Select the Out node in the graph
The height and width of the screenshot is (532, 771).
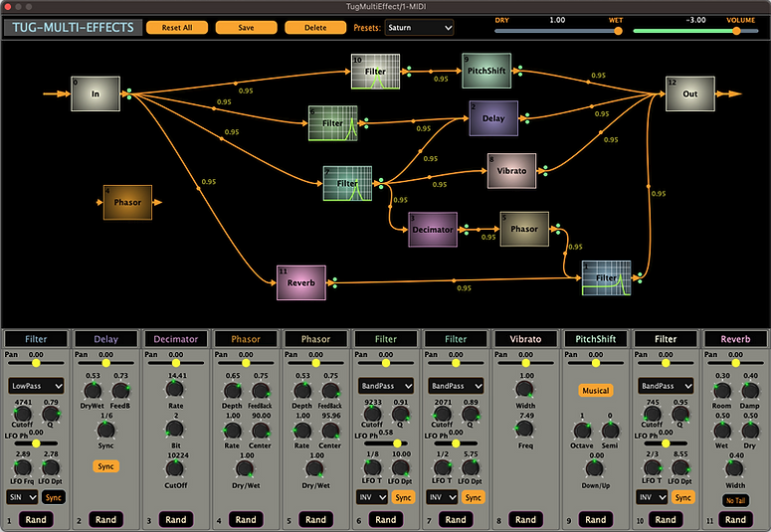[689, 93]
